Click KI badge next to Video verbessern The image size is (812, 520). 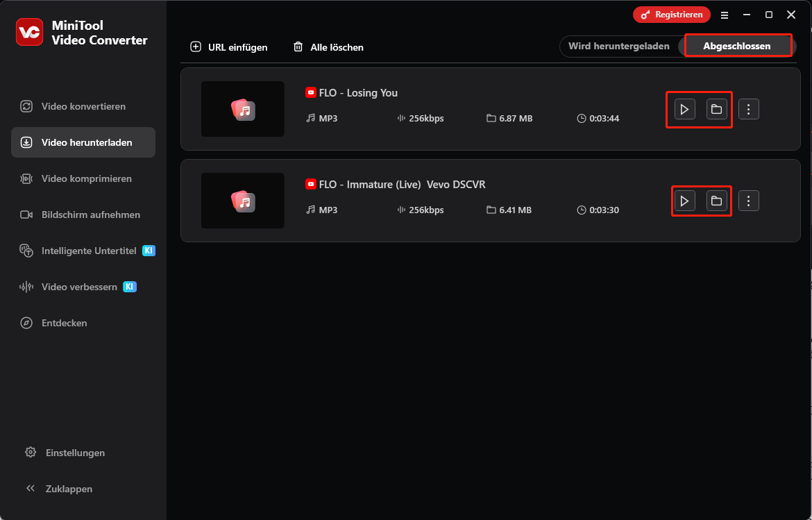tap(130, 287)
